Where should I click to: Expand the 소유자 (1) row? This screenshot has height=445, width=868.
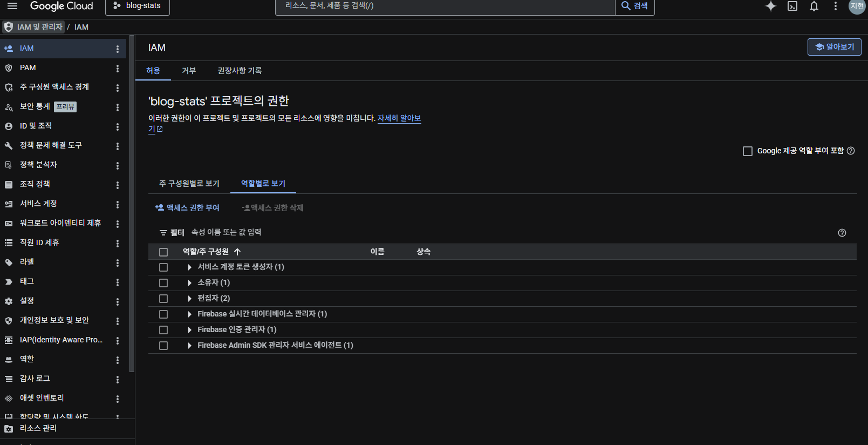click(189, 283)
